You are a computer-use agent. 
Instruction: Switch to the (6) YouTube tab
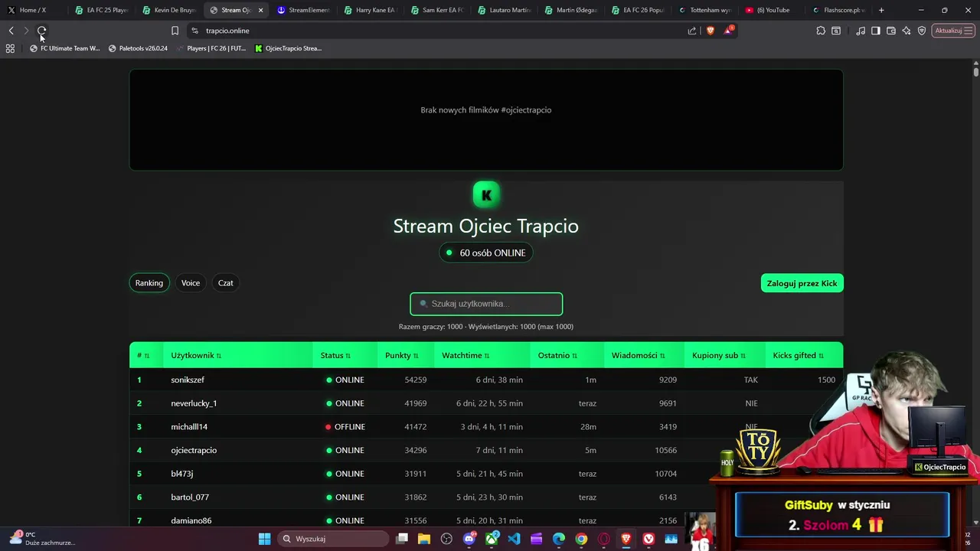(773, 10)
